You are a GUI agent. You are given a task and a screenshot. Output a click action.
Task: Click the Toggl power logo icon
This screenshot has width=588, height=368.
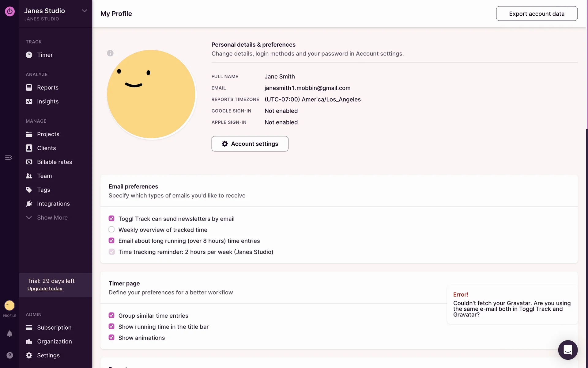pos(9,11)
